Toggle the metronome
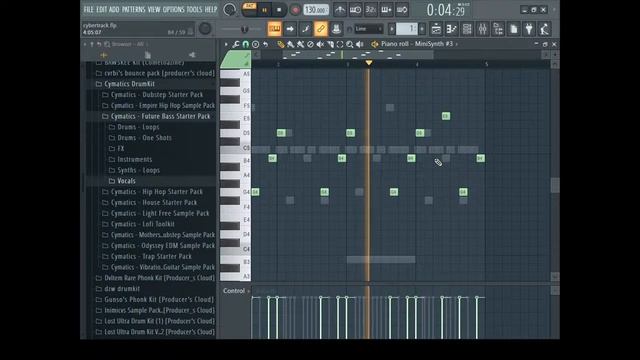Screen dimensions: 640x360 click(340, 10)
